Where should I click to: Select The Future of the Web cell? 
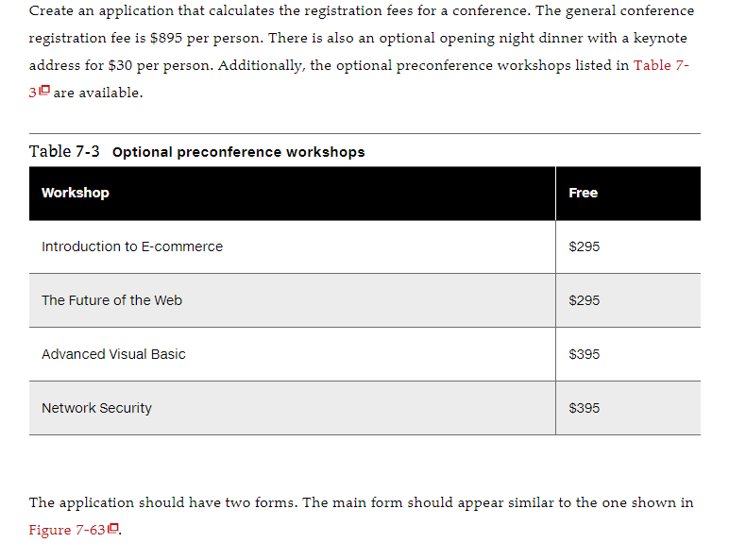[x=292, y=300]
